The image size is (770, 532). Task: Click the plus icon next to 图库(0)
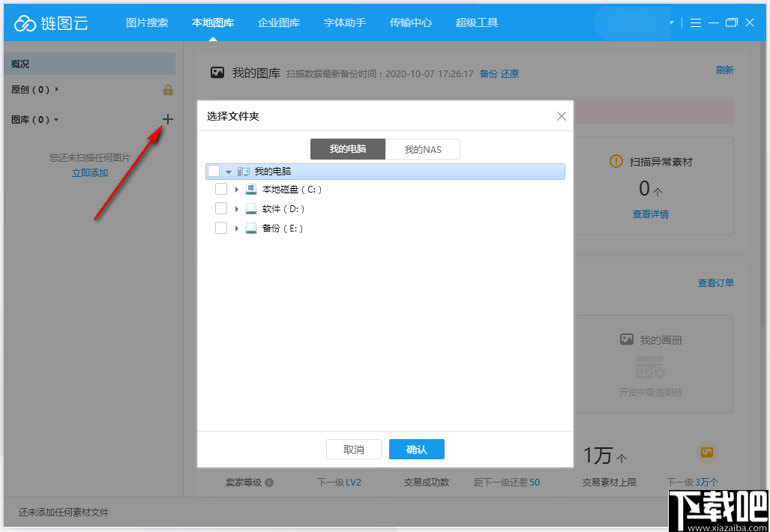(167, 119)
